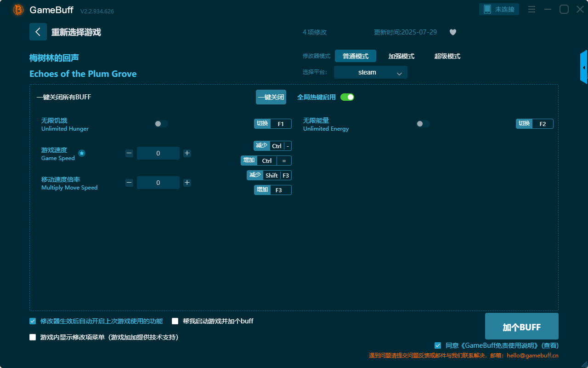Click the hello@gamebuff.cn contact line
Screen dimensions: 588x368
464,356
